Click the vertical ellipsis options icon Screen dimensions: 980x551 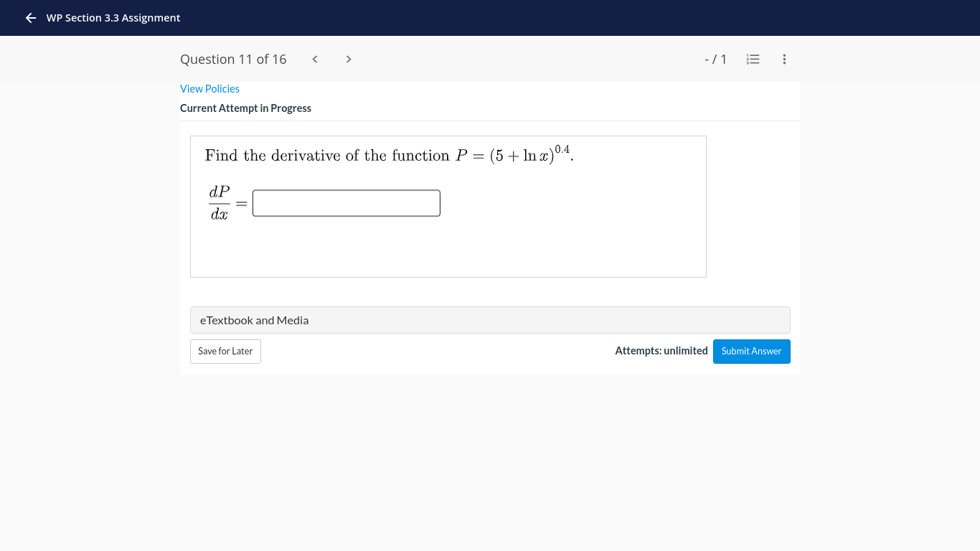pos(784,59)
